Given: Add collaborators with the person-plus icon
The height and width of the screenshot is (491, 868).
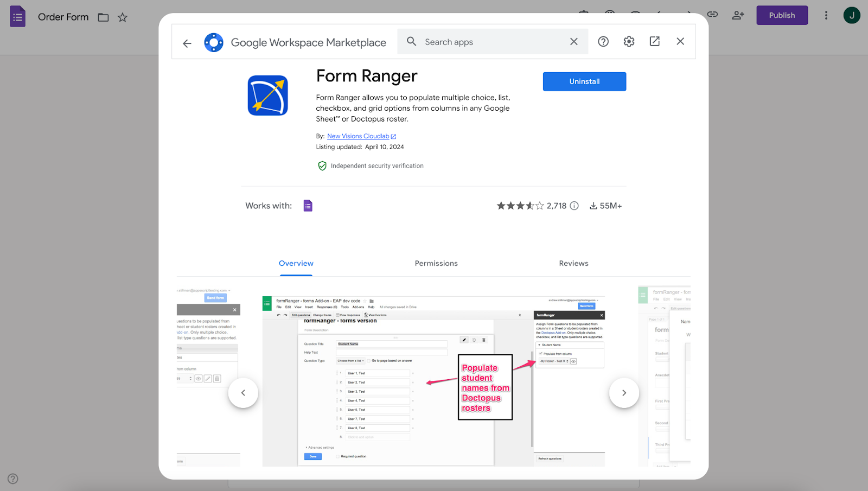Looking at the screenshot, I should click(x=738, y=15).
